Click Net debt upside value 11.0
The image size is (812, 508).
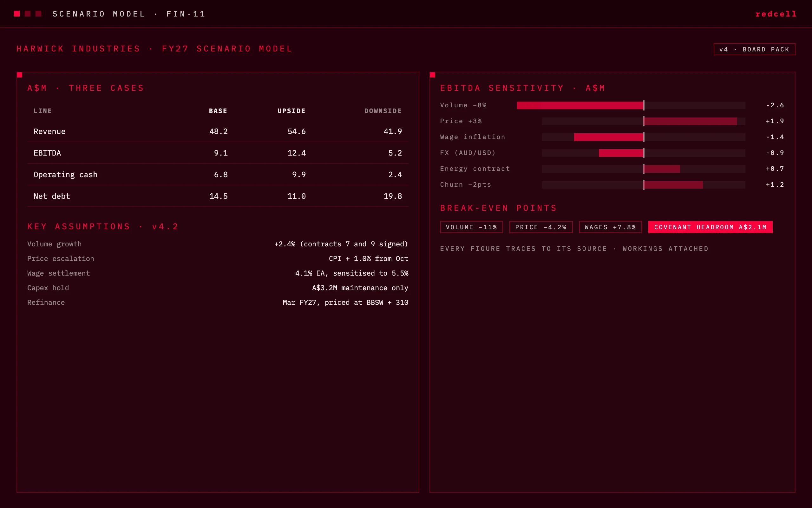click(297, 196)
